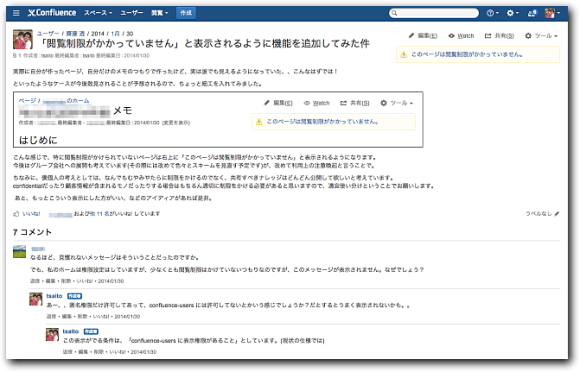Viewport: 580px width, 372px height.
Task: Go to the ユーザー breadcrumb link
Action: coord(48,33)
